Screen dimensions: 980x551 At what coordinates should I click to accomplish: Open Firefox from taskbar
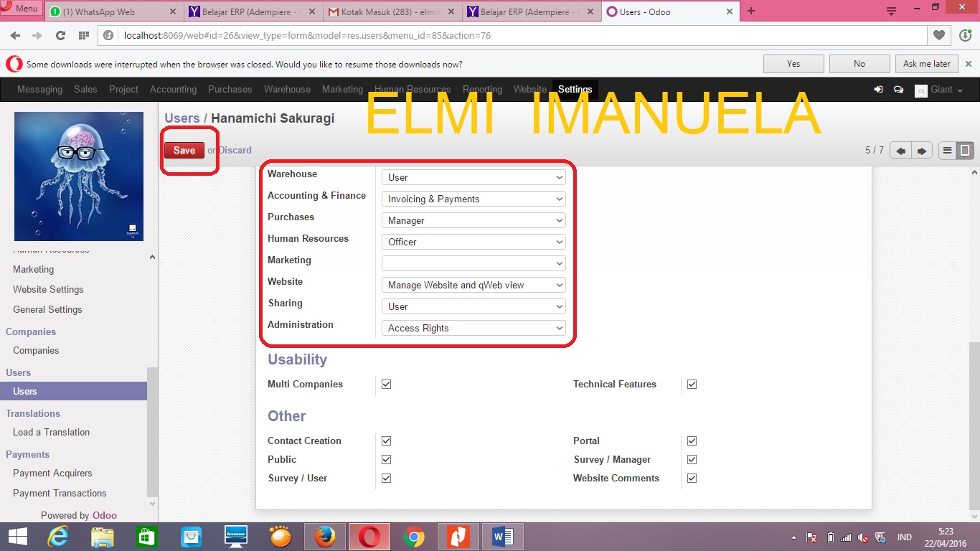click(325, 537)
